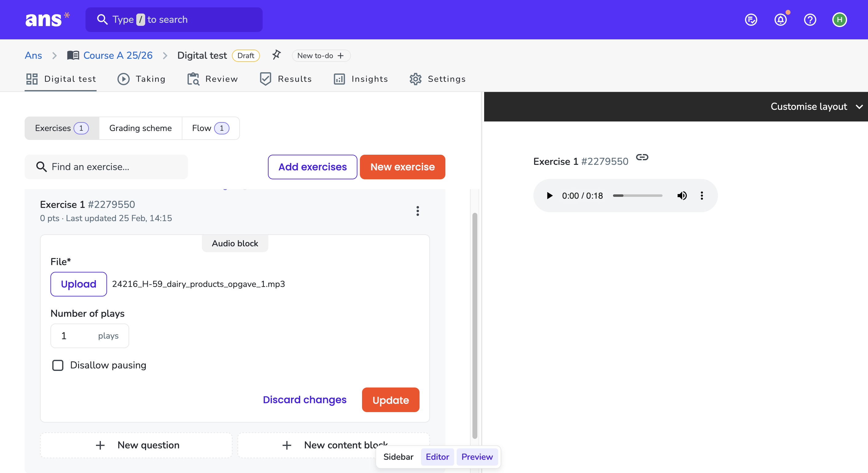Viewport: 868px width, 473px height.
Task: Open the help question mark icon
Action: pyautogui.click(x=810, y=20)
